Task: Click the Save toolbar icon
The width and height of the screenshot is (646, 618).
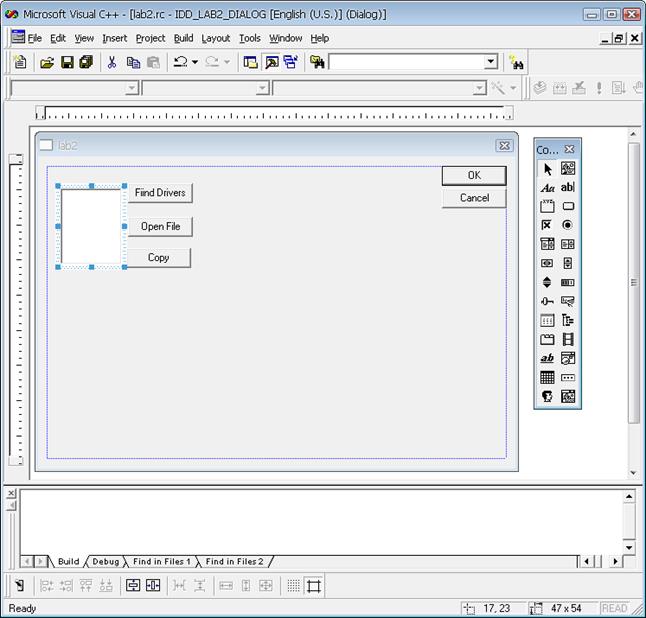Action: (x=68, y=62)
